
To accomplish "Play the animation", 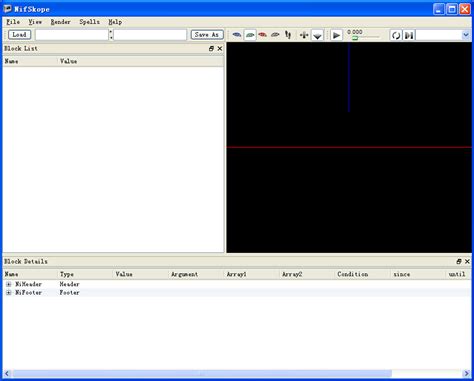I will tap(337, 35).
